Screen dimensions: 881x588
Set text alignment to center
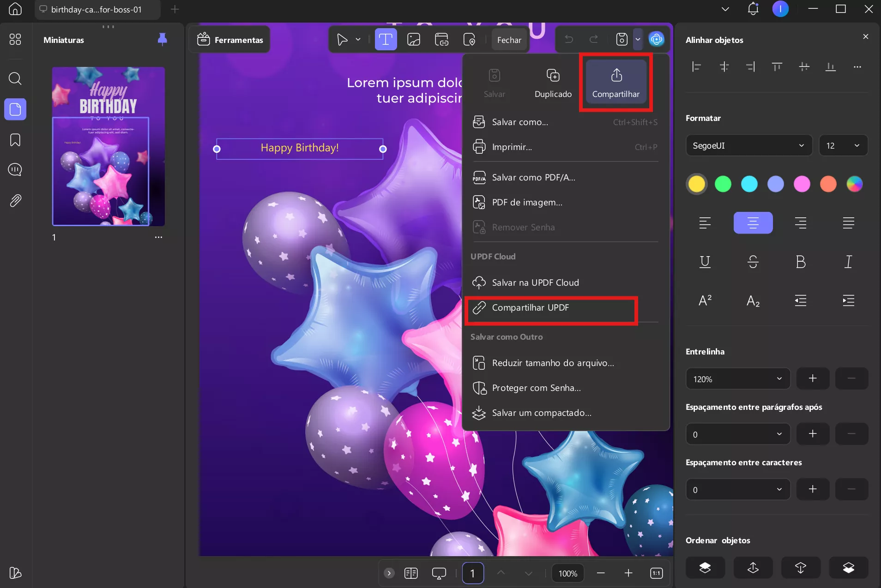click(753, 223)
